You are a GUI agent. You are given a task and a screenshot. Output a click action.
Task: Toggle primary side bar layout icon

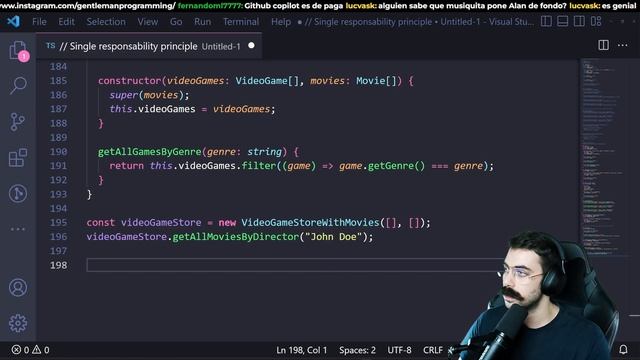pos(546,21)
